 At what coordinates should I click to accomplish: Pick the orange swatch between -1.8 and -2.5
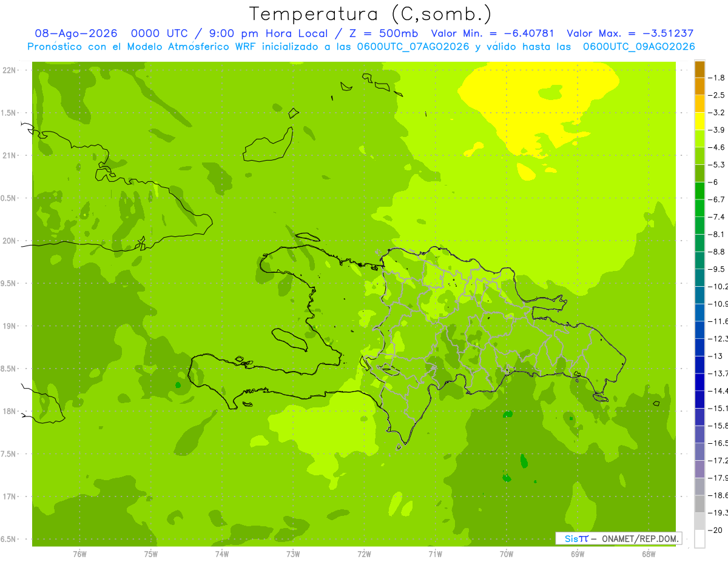pyautogui.click(x=700, y=87)
